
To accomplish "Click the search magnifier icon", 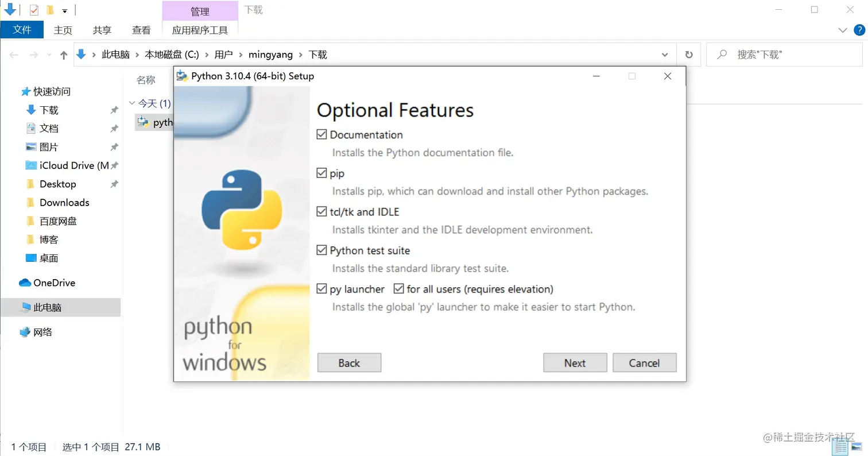I will (x=723, y=55).
